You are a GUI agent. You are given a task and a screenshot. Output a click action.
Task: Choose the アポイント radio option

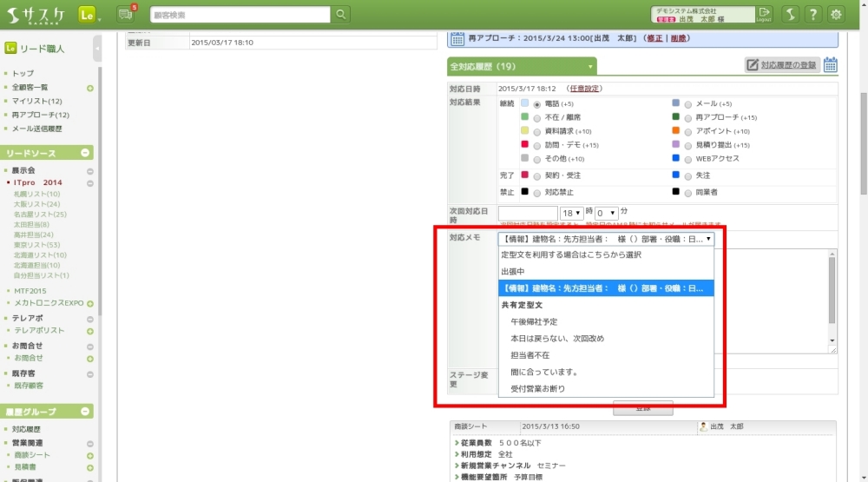coord(687,131)
